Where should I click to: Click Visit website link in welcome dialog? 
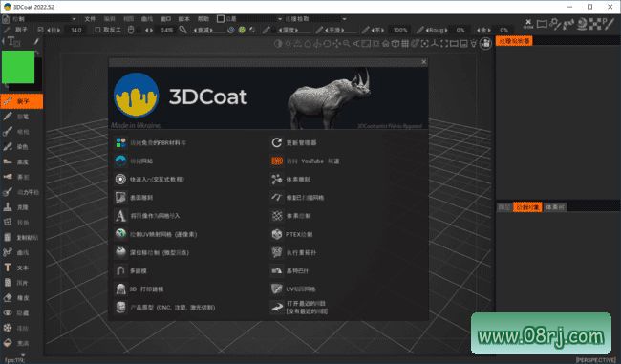(x=141, y=161)
